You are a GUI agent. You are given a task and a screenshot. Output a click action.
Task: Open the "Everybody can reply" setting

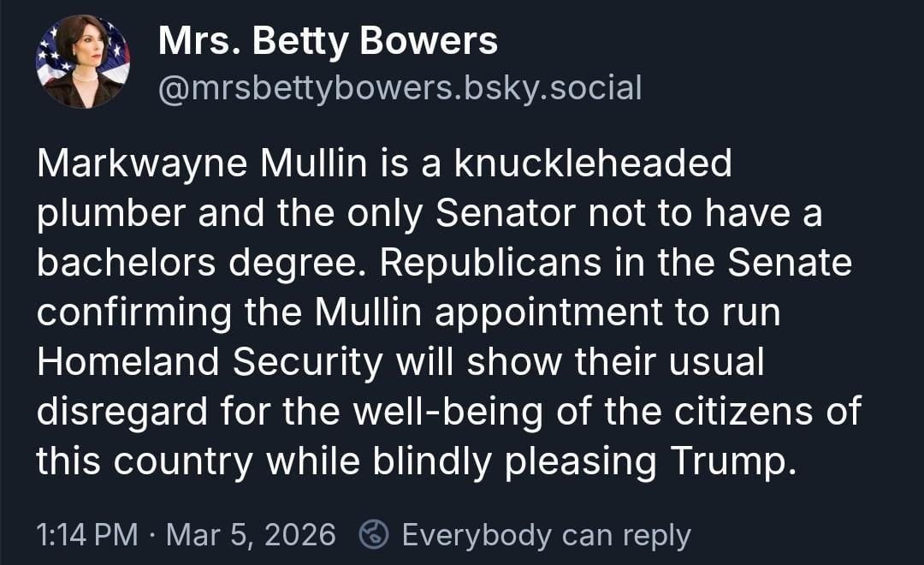[x=545, y=535]
